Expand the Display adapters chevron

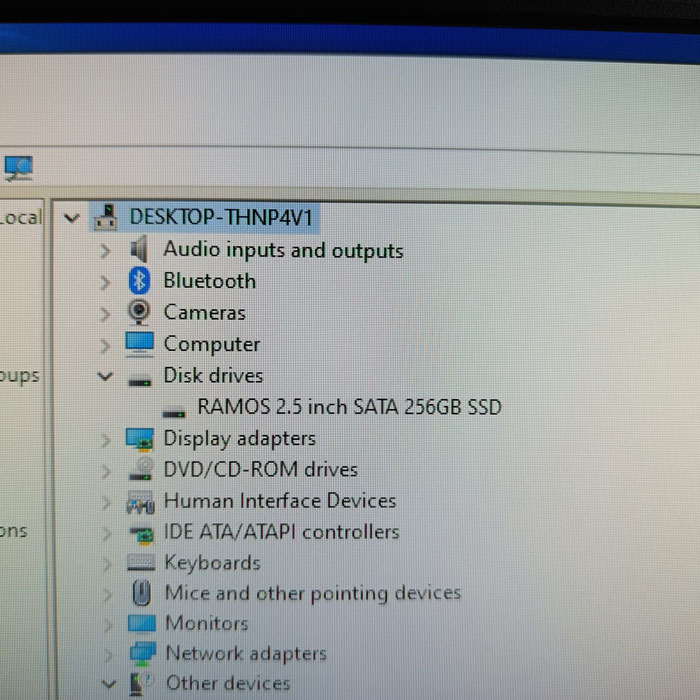click(105, 439)
